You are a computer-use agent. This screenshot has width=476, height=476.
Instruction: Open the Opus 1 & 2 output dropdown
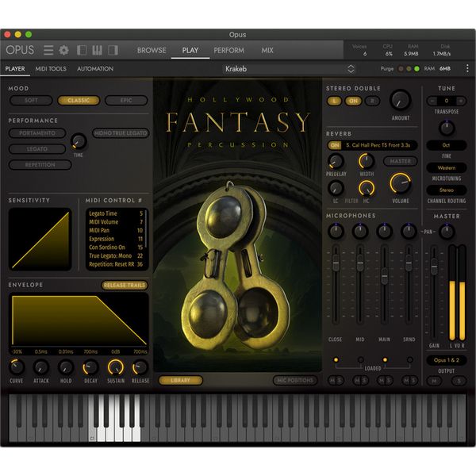(446, 360)
